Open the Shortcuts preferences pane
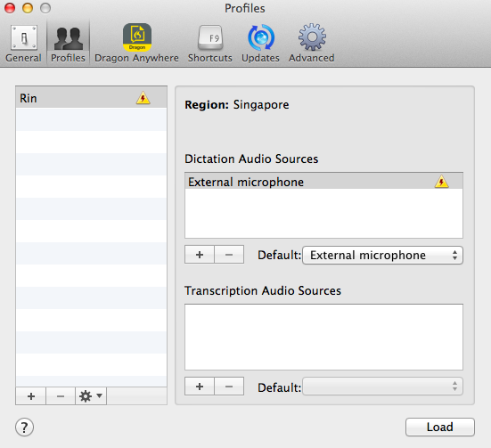This screenshot has width=491, height=448. click(x=209, y=44)
